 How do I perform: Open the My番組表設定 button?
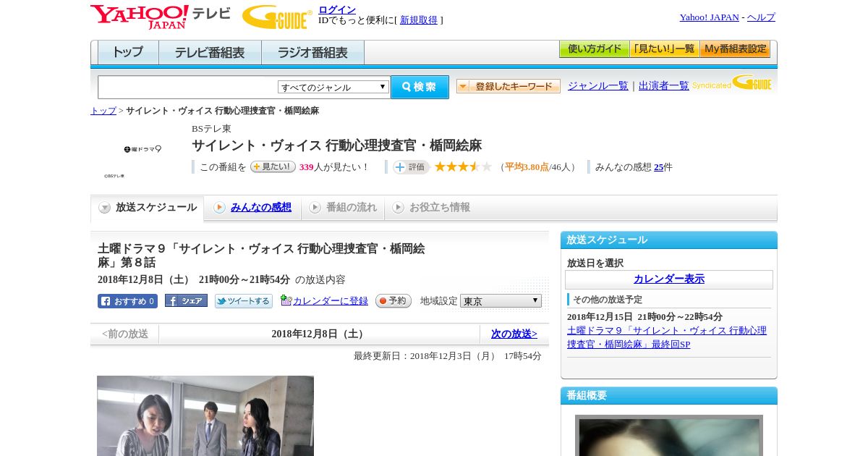click(x=735, y=49)
